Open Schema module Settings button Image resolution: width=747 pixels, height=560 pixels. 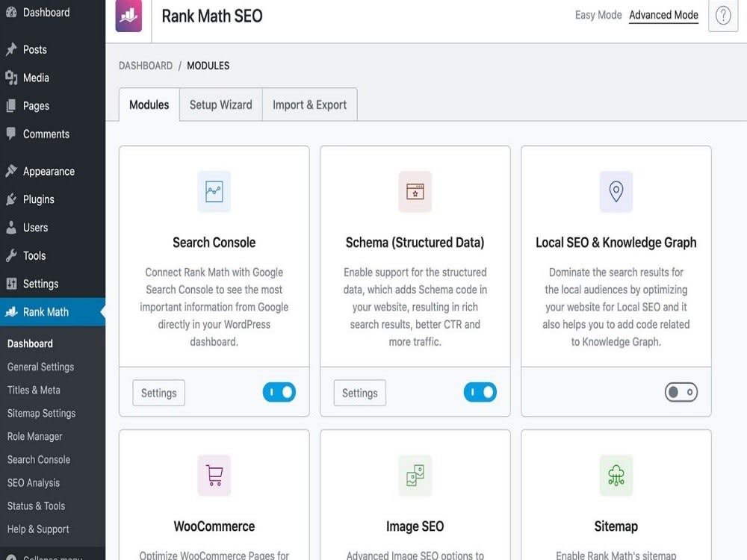coord(360,393)
